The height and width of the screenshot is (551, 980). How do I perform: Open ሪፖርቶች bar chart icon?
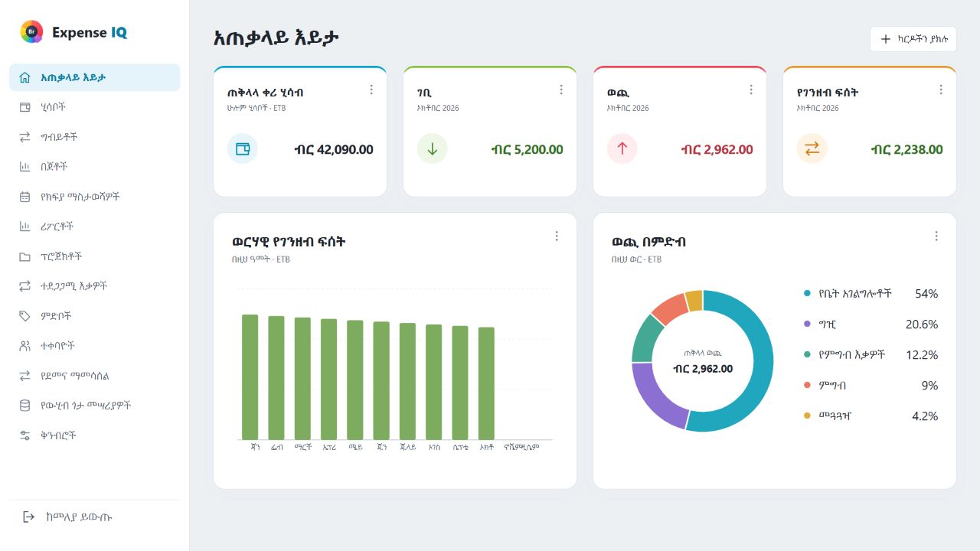click(24, 227)
